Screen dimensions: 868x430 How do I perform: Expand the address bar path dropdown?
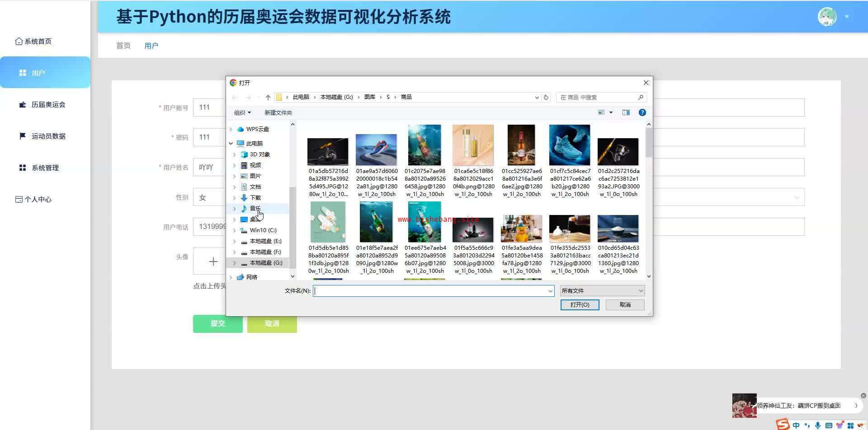(537, 98)
